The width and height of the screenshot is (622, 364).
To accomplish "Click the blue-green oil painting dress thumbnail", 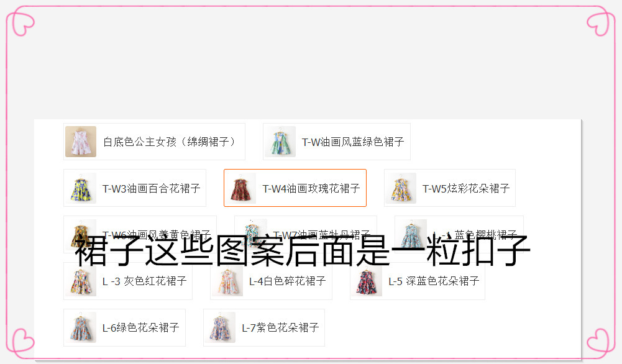I will 280,142.
